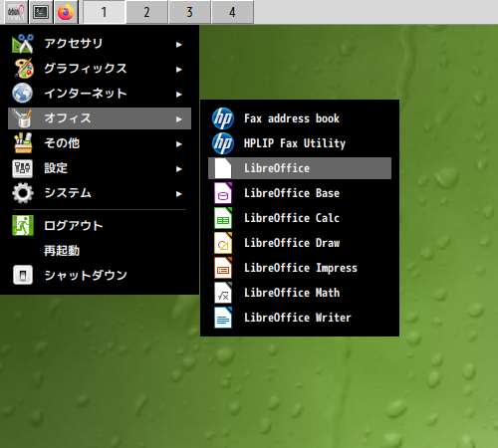This screenshot has height=448, width=498.
Task: Click the HP icon for Fax address book
Action: pos(223,118)
